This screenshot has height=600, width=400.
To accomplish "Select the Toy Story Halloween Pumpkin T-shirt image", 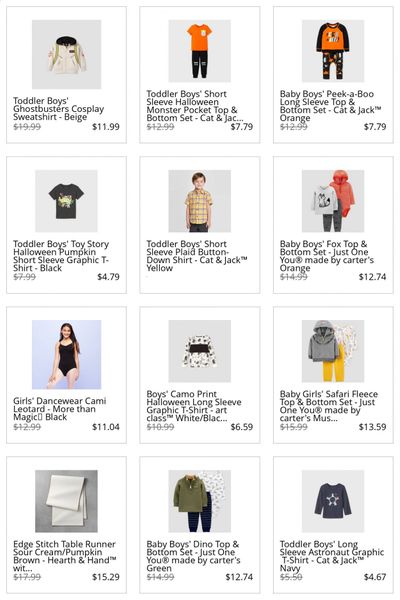I will click(x=66, y=201).
